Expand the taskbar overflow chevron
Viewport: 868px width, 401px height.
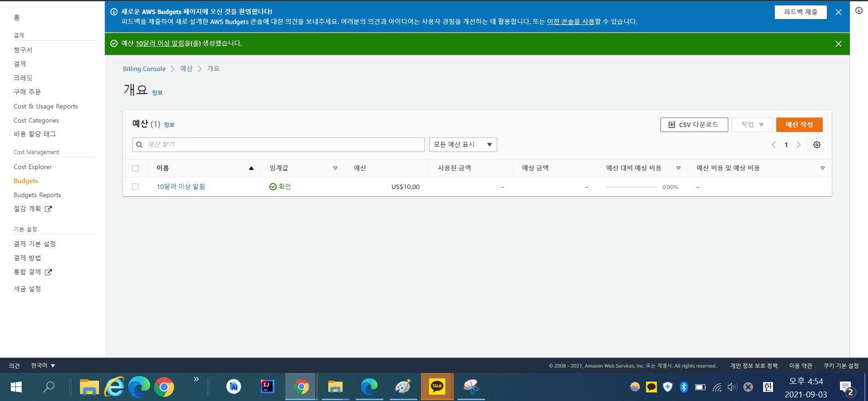pyautogui.click(x=196, y=379)
